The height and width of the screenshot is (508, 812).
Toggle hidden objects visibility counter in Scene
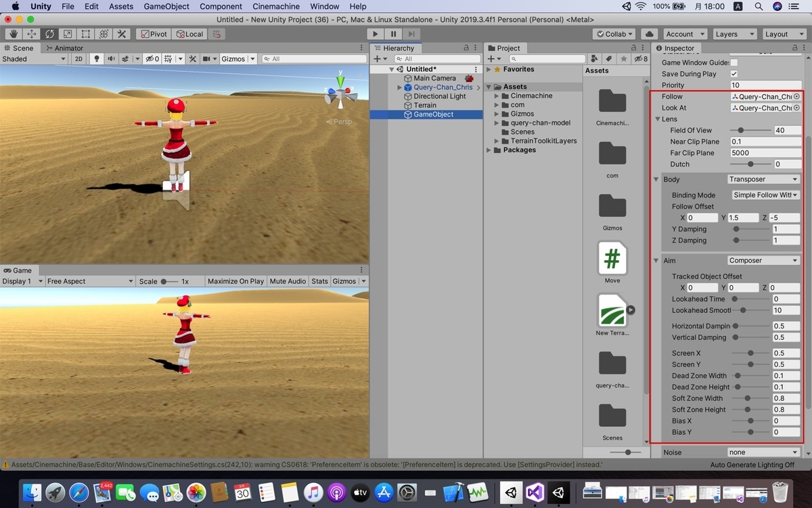point(152,59)
